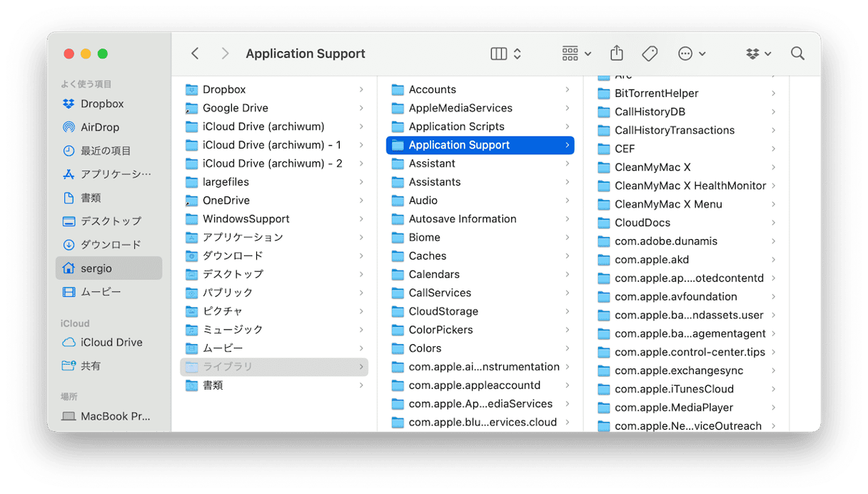
Task: Open iCloud Drive in the sidebar
Action: coord(108,342)
